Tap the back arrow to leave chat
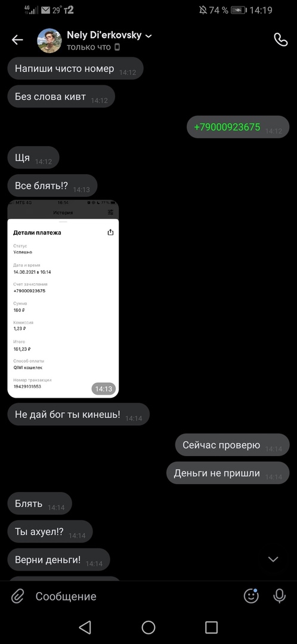The height and width of the screenshot is (644, 297). (x=17, y=40)
